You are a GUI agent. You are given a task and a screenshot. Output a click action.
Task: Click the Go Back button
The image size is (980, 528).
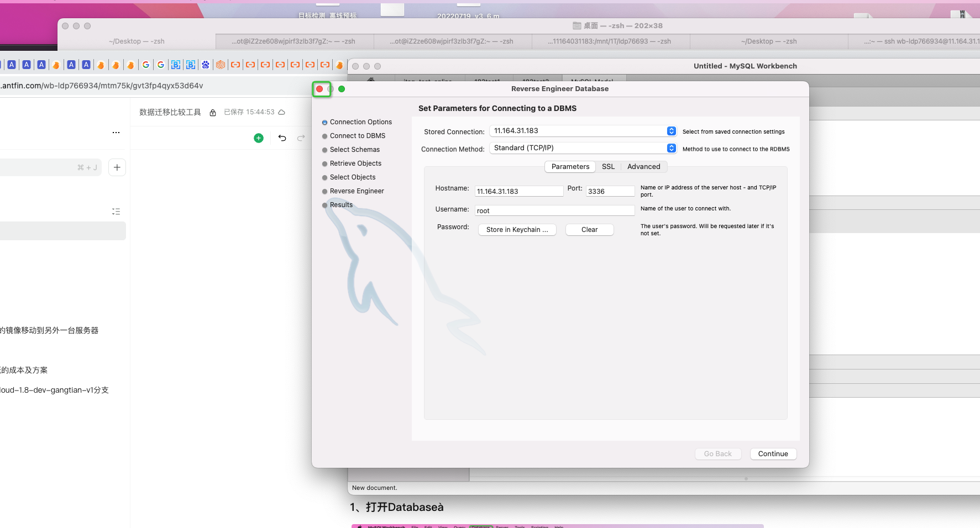point(718,454)
